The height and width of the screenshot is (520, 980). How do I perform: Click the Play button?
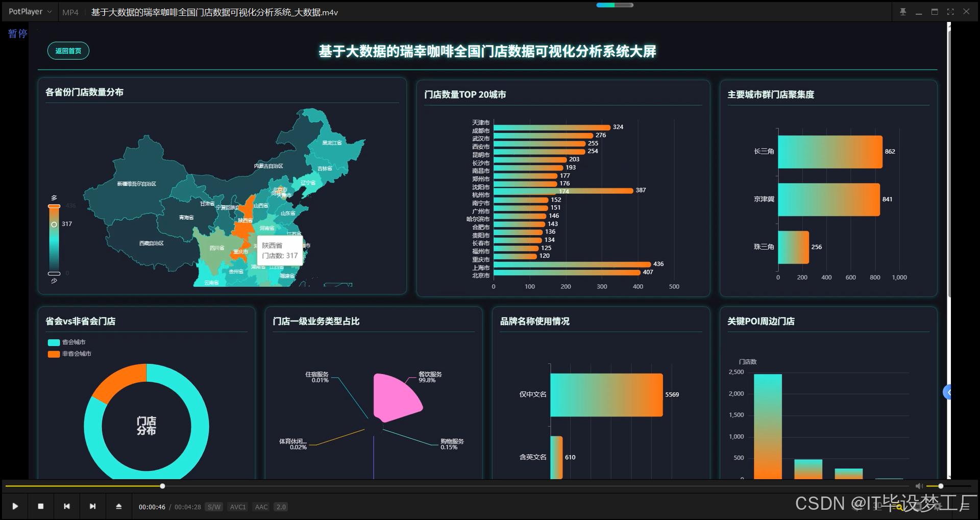(15, 506)
